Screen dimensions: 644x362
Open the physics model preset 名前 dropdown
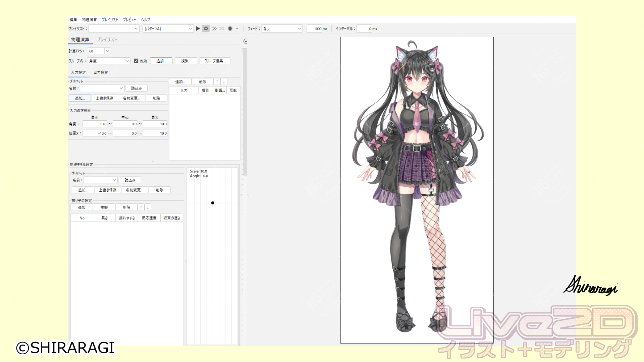pos(101,180)
